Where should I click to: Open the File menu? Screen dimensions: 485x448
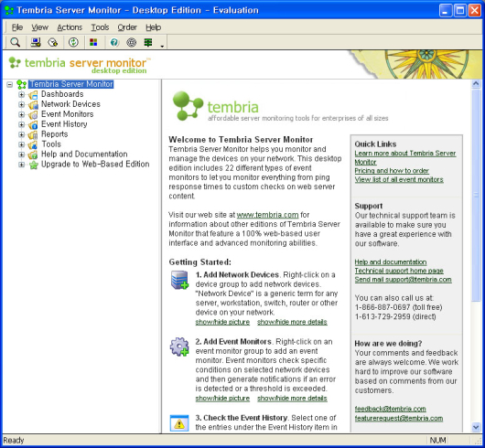pos(17,27)
